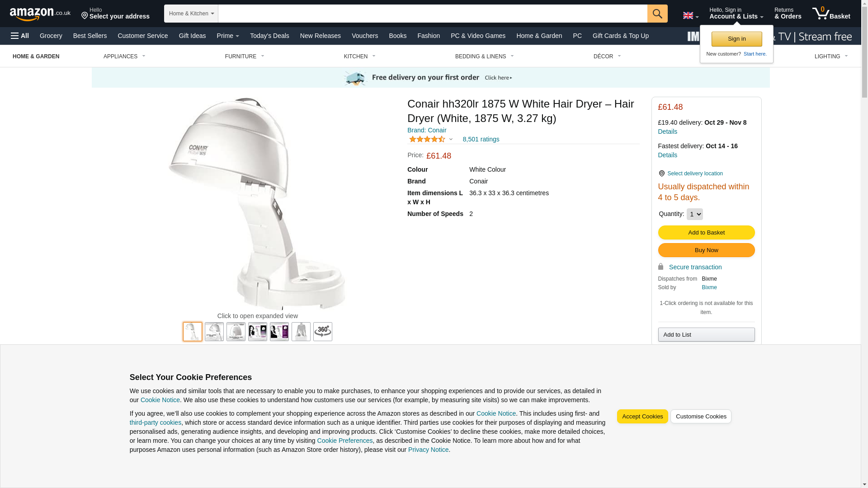Add the hair dryer to Basket
Screen dimensions: 868x488
point(706,233)
